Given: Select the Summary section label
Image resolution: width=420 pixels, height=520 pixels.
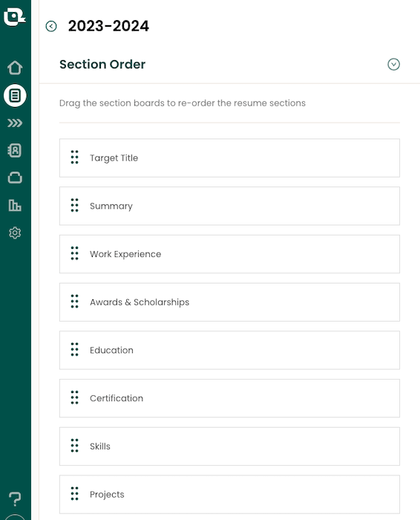Looking at the screenshot, I should [111, 207].
